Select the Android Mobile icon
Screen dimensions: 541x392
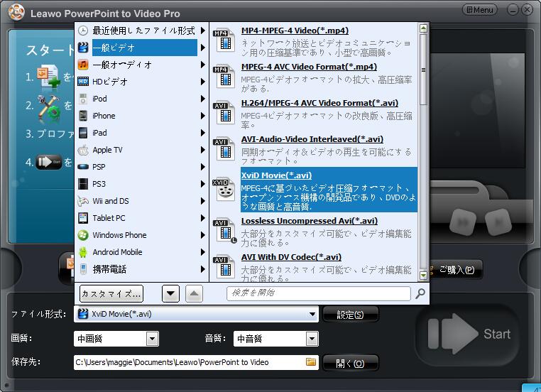83,252
